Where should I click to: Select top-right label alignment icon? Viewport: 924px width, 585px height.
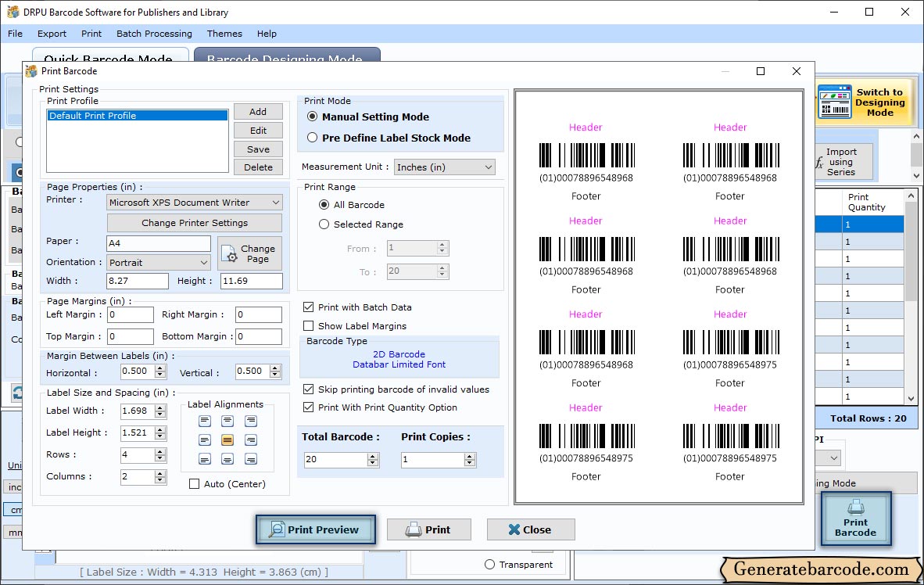point(251,421)
